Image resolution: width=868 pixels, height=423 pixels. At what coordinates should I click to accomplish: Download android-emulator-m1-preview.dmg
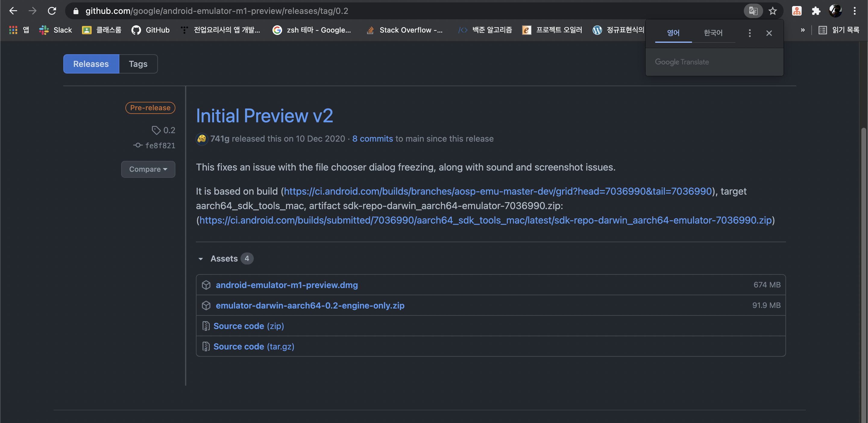pyautogui.click(x=286, y=285)
